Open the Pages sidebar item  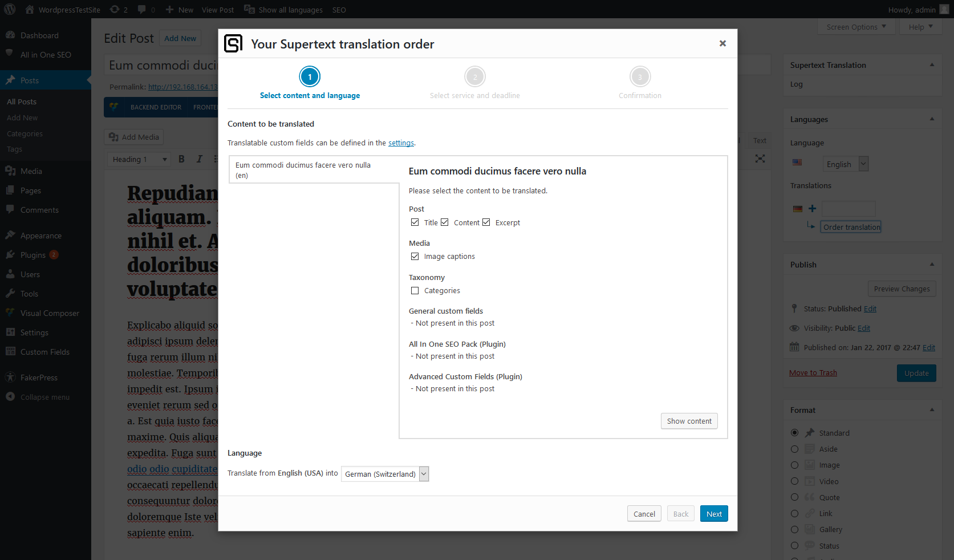click(x=46, y=190)
